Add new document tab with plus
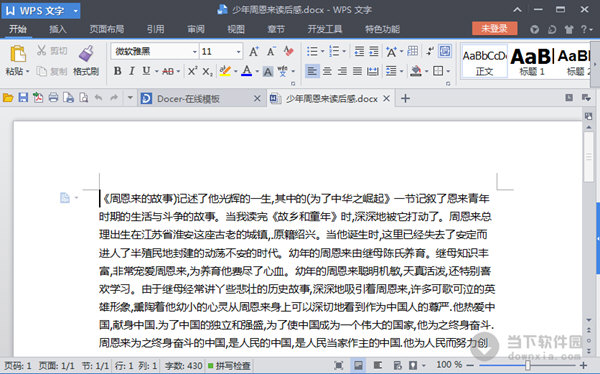 (405, 98)
